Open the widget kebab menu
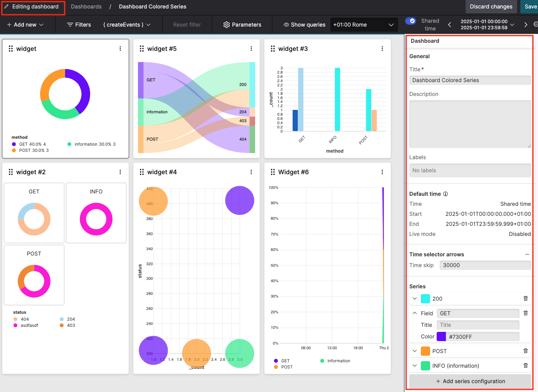 (x=120, y=49)
